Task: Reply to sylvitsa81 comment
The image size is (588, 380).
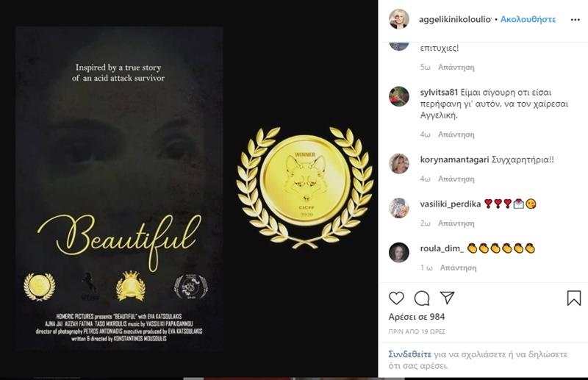Action: tap(456, 135)
